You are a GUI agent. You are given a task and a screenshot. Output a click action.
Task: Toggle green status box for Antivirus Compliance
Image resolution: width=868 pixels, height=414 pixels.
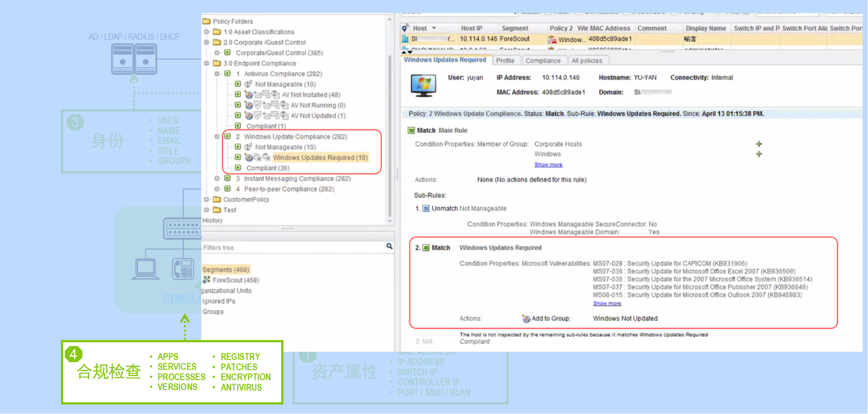228,74
